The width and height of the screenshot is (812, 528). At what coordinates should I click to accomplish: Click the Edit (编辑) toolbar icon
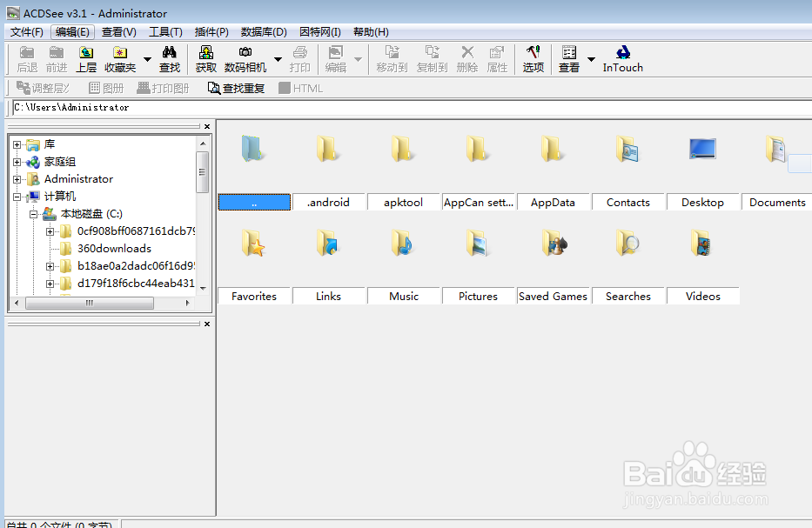pyautogui.click(x=336, y=59)
